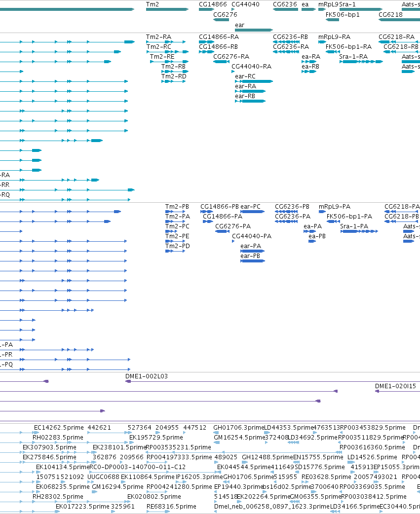Select the Tm2-RD transcript label
The width and height of the screenshot is (420, 514).
(x=174, y=76)
